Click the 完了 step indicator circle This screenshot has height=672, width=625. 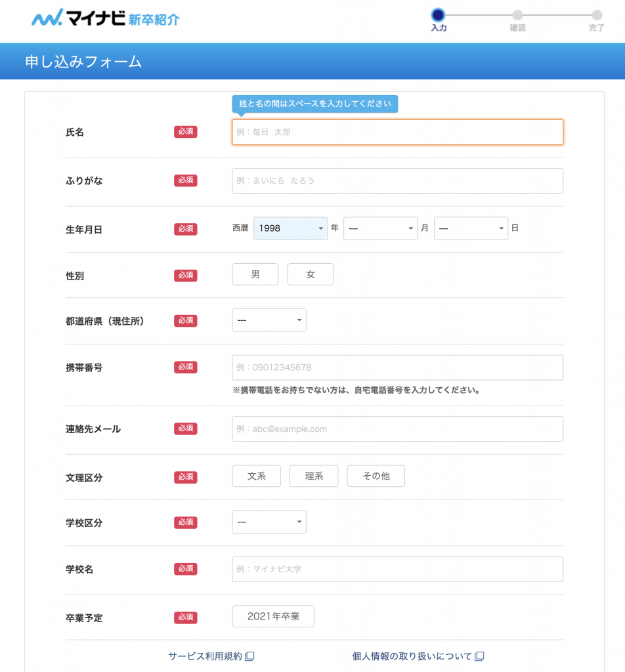597,15
